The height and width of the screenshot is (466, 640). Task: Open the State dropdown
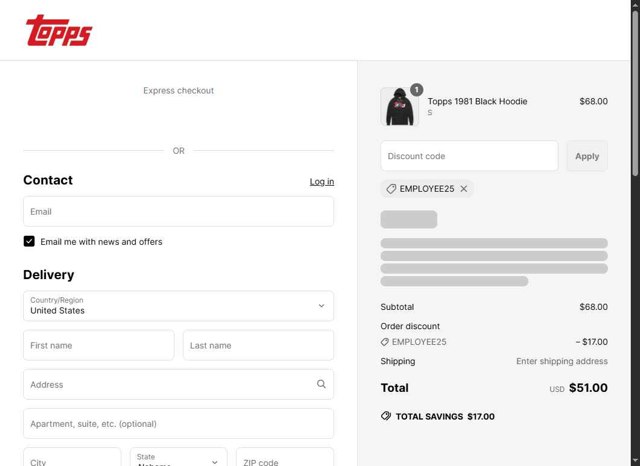tap(178, 460)
